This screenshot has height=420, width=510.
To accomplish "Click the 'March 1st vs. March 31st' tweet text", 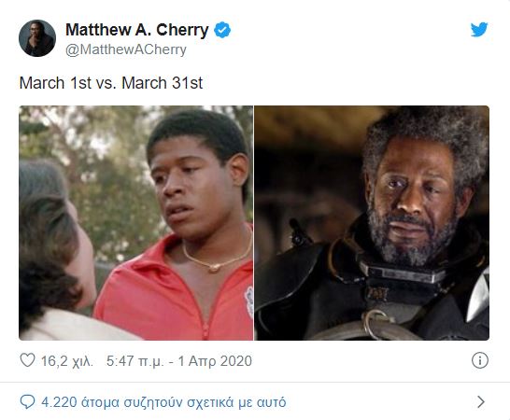I will click(x=111, y=83).
